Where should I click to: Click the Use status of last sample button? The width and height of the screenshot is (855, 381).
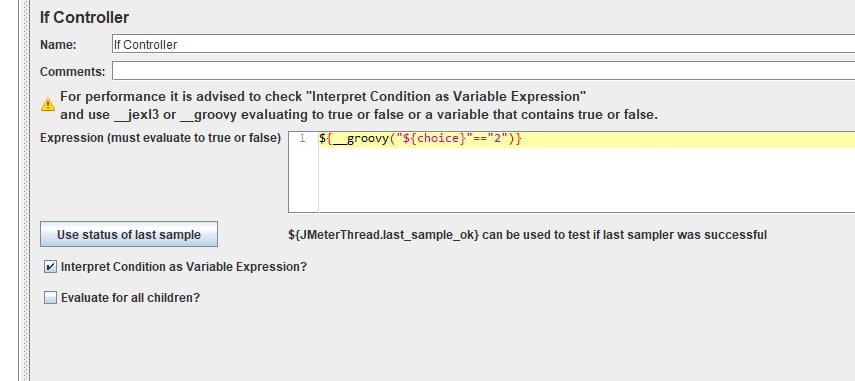pyautogui.click(x=129, y=234)
